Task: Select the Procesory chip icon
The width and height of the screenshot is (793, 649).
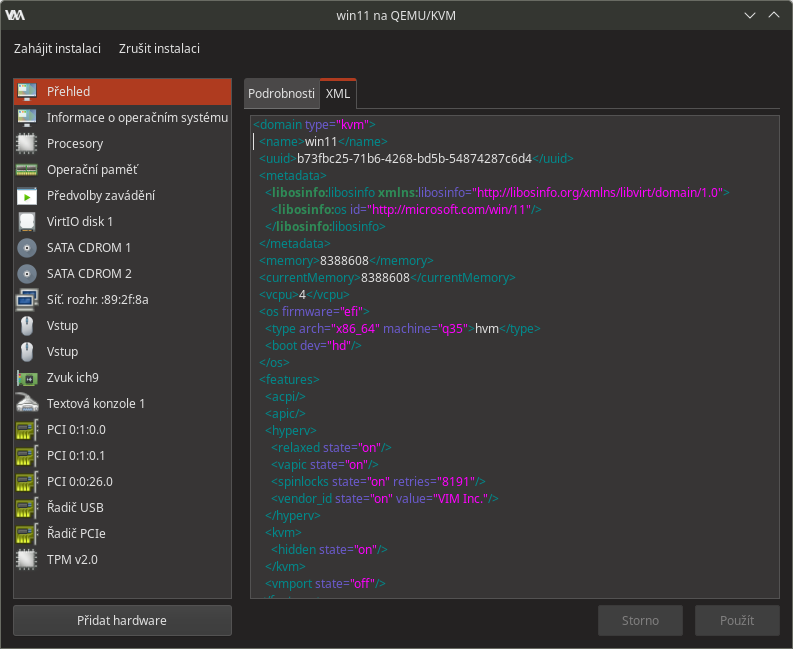Action: [27, 144]
